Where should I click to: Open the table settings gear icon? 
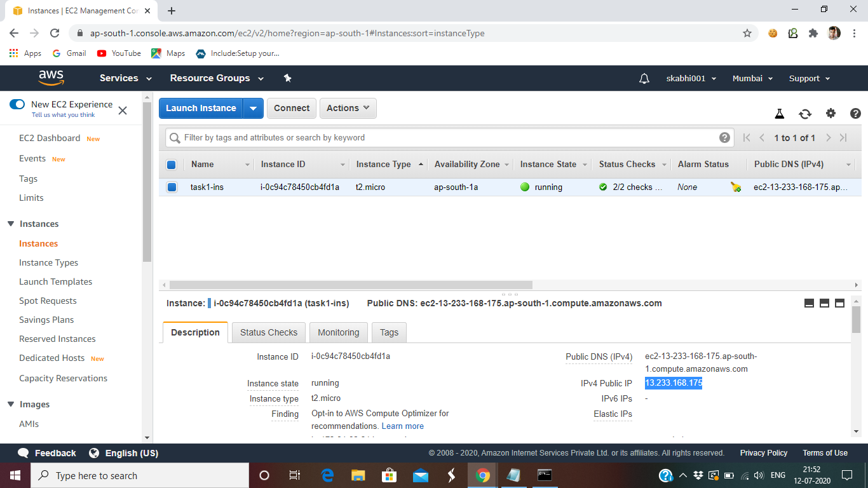pos(831,113)
